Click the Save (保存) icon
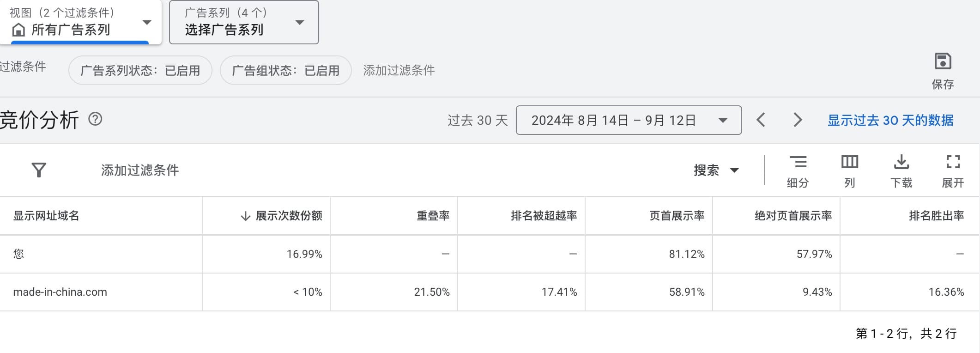This screenshot has height=353, width=980. (x=943, y=61)
